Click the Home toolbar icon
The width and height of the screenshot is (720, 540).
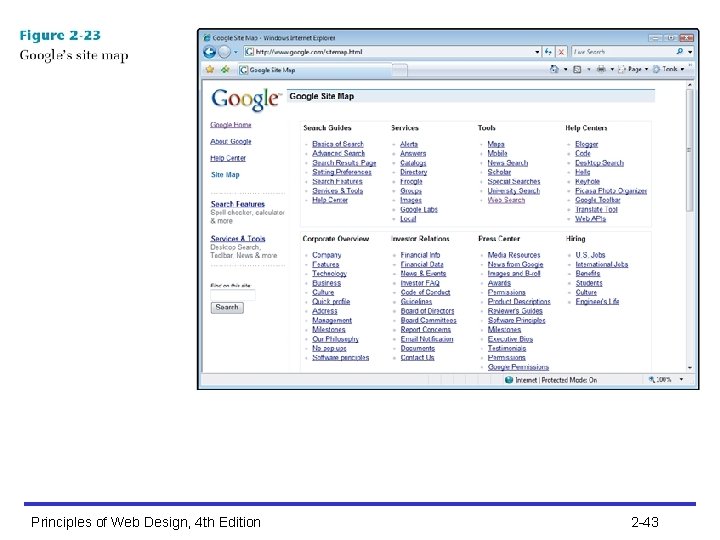pos(554,69)
